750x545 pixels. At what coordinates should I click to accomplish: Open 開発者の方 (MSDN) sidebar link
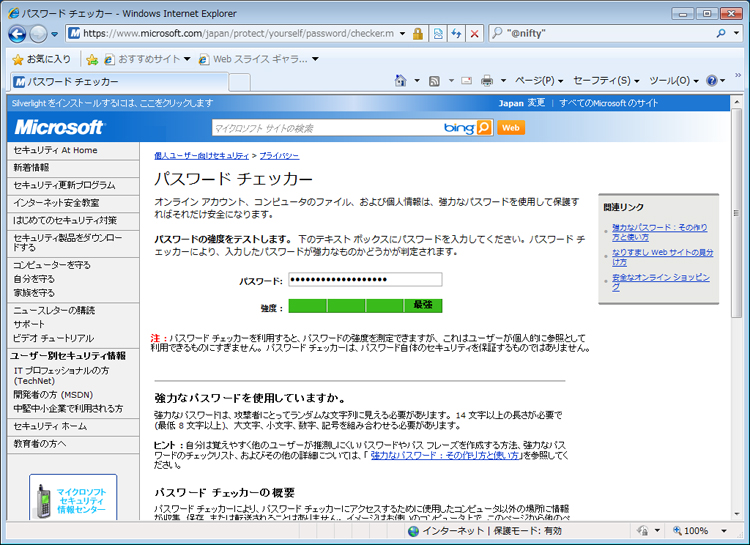pos(53,395)
